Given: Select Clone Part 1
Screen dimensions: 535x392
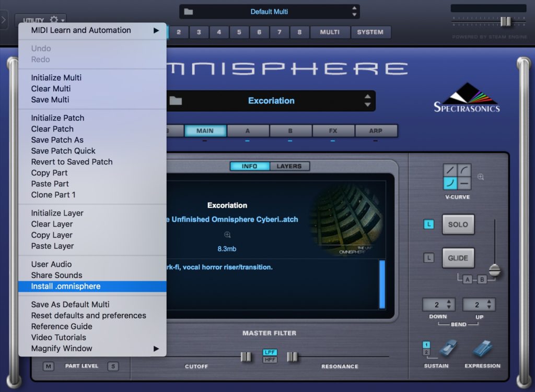Looking at the screenshot, I should (92, 195).
